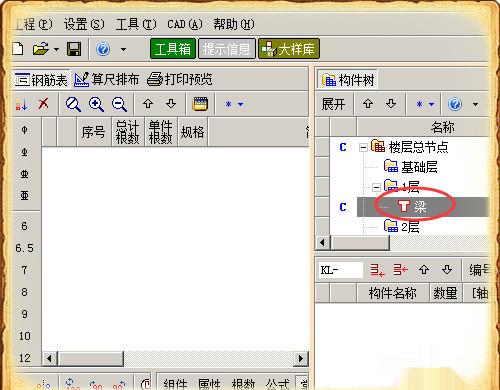This screenshot has height=390, width=500.
Task: Click the sort icon in rebar table toolbar
Action: 22,104
